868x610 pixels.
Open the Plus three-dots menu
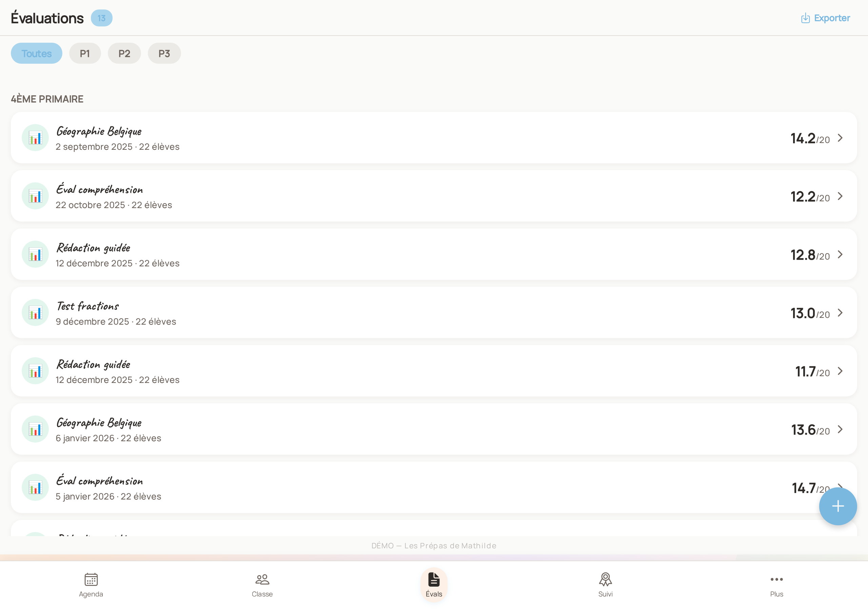(x=776, y=579)
